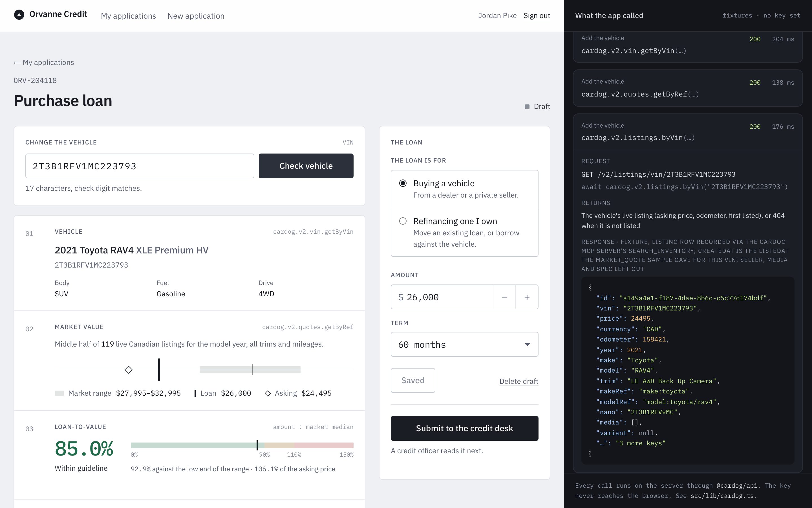The height and width of the screenshot is (508, 812).
Task: Submit to the credit desk
Action: click(464, 428)
